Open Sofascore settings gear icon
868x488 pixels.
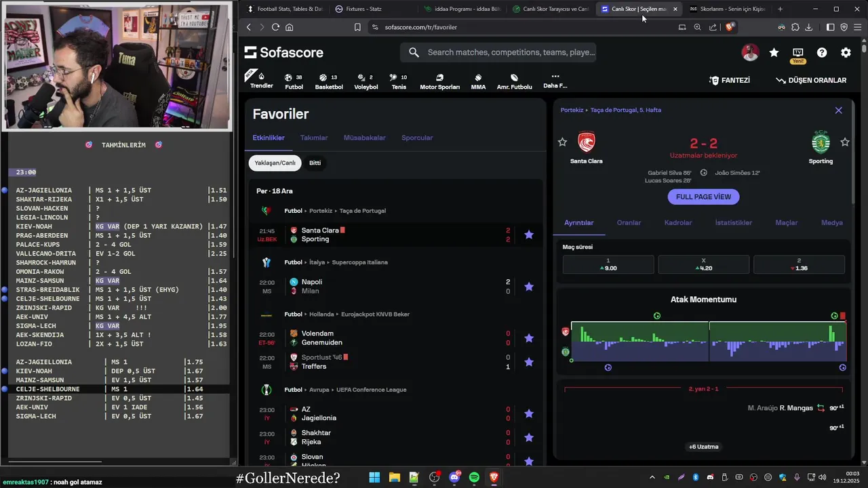[x=846, y=53]
